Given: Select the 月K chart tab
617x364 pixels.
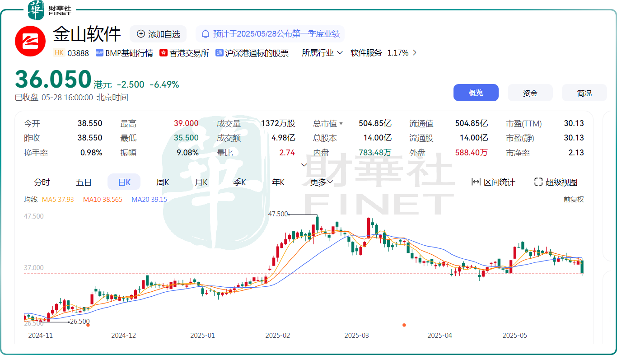Looking at the screenshot, I should tap(201, 182).
